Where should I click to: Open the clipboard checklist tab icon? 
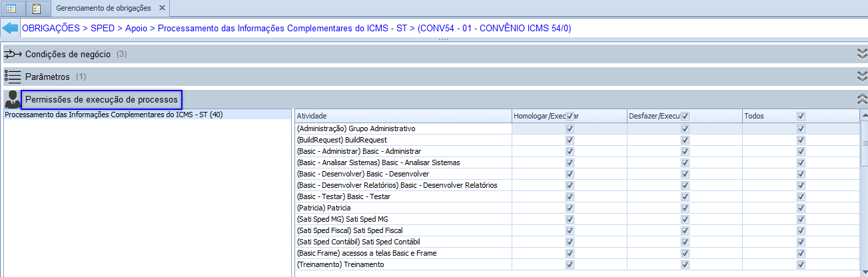37,9
